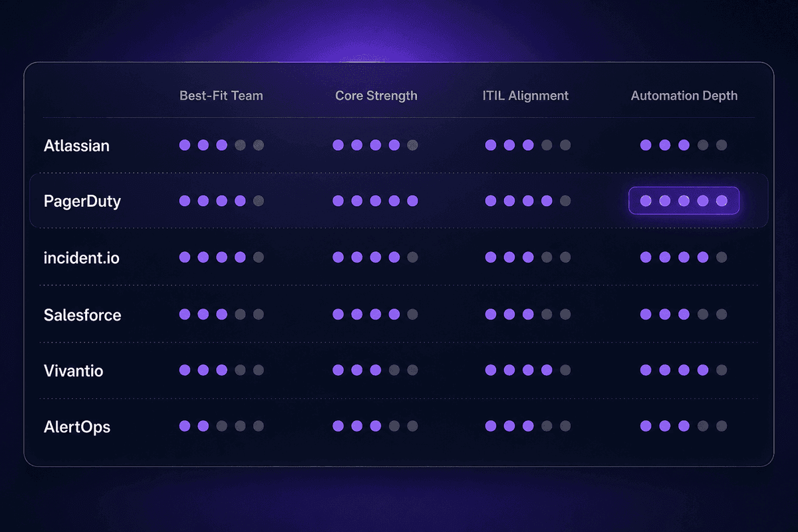
Task: Click incident.io's Core Strength dot rating
Action: click(x=375, y=257)
